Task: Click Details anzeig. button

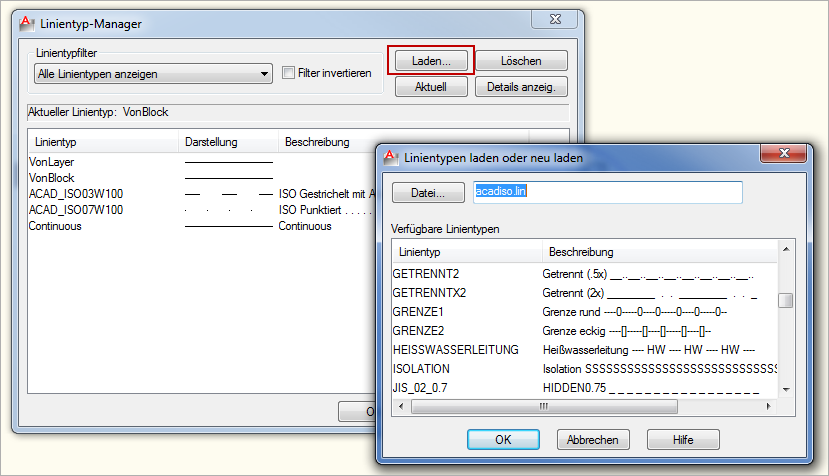Action: (521, 87)
